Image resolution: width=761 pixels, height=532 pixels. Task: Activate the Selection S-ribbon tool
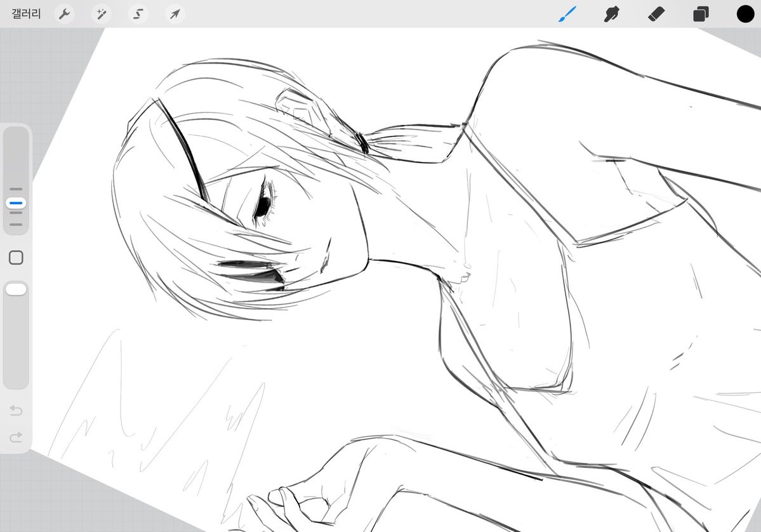pyautogui.click(x=138, y=14)
